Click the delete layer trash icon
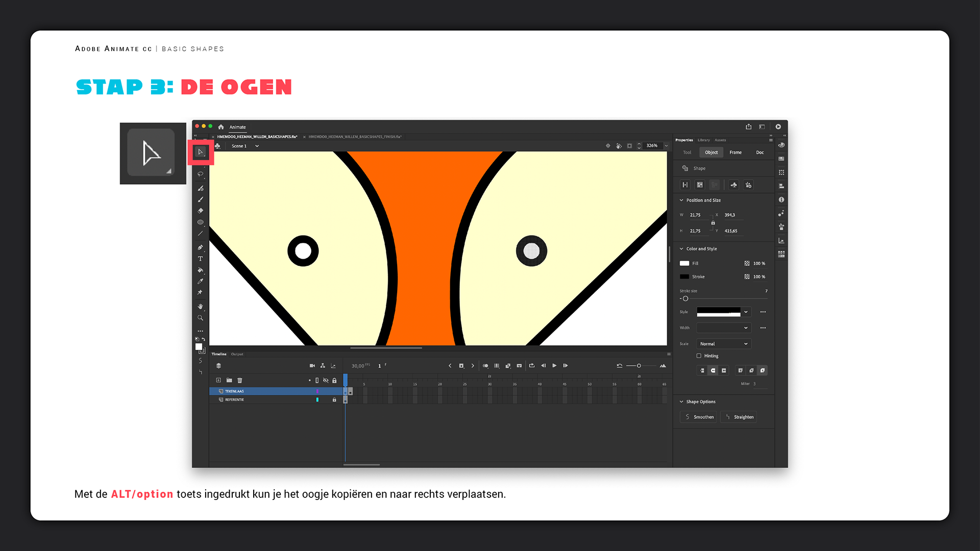Screen dimensions: 980x551 pos(240,380)
